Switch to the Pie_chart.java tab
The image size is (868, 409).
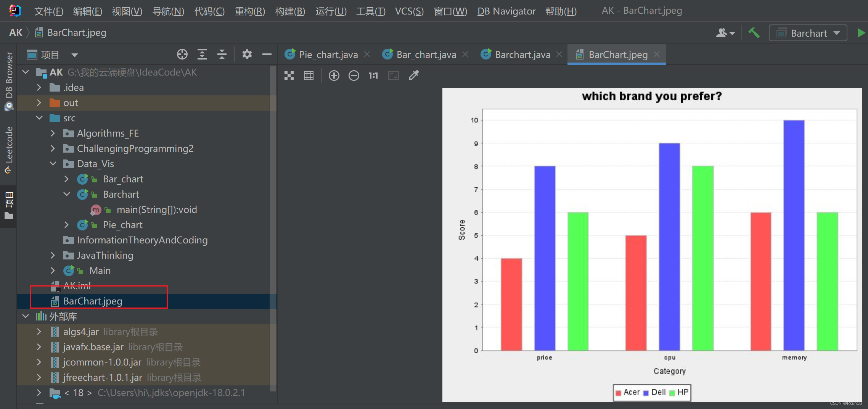coord(328,55)
